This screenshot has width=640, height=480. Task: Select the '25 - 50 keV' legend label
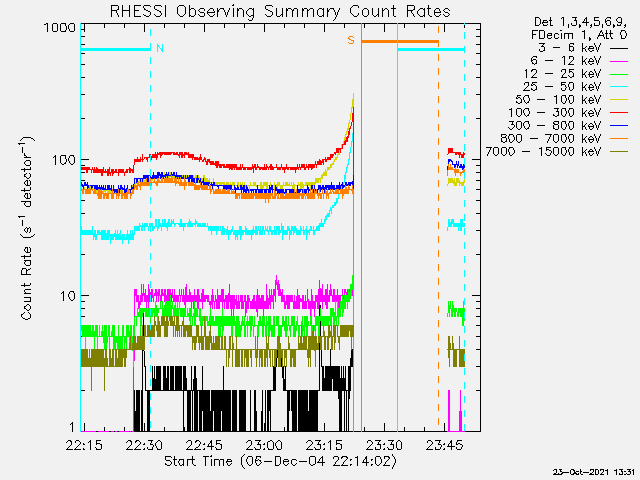[562, 87]
